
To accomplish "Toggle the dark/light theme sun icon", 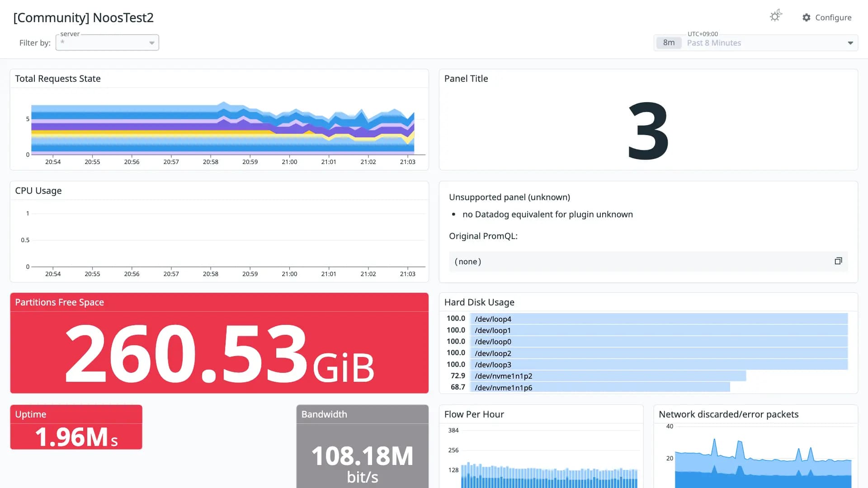I will (776, 16).
